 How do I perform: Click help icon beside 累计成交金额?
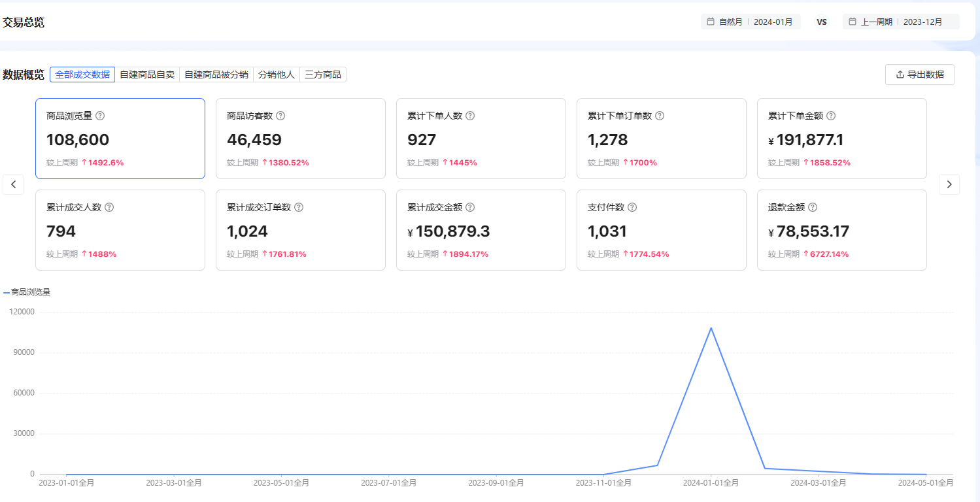(470, 207)
